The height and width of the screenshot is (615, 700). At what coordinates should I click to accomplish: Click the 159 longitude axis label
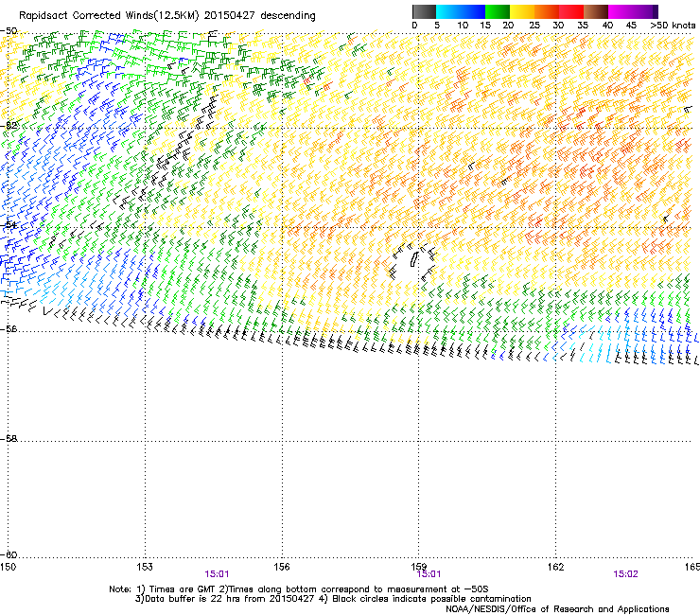[x=419, y=567]
